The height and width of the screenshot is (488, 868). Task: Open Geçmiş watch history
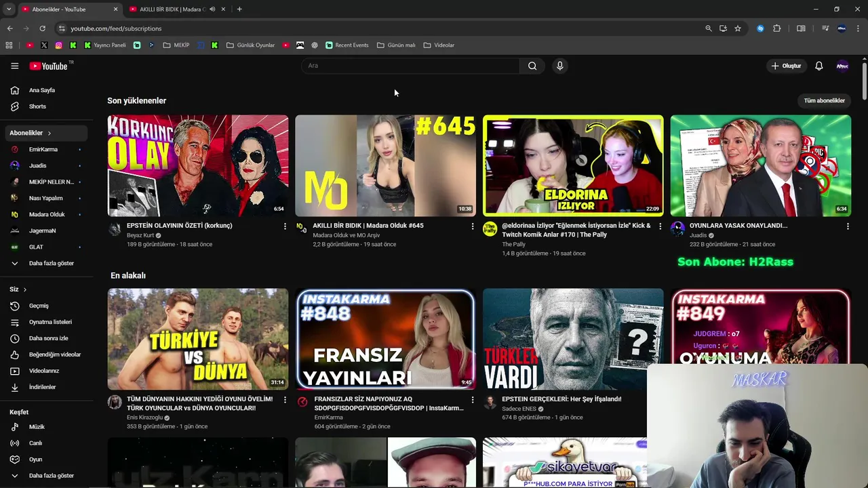(x=46, y=306)
